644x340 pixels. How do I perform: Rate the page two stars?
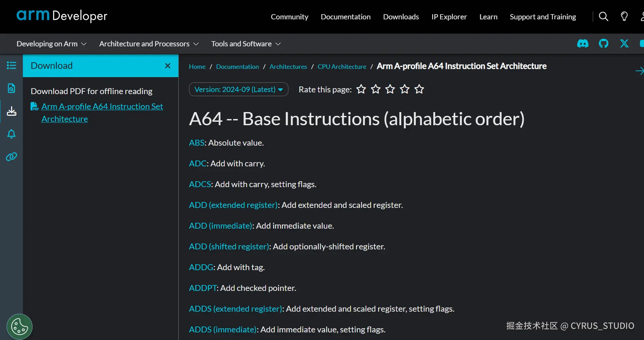[376, 89]
